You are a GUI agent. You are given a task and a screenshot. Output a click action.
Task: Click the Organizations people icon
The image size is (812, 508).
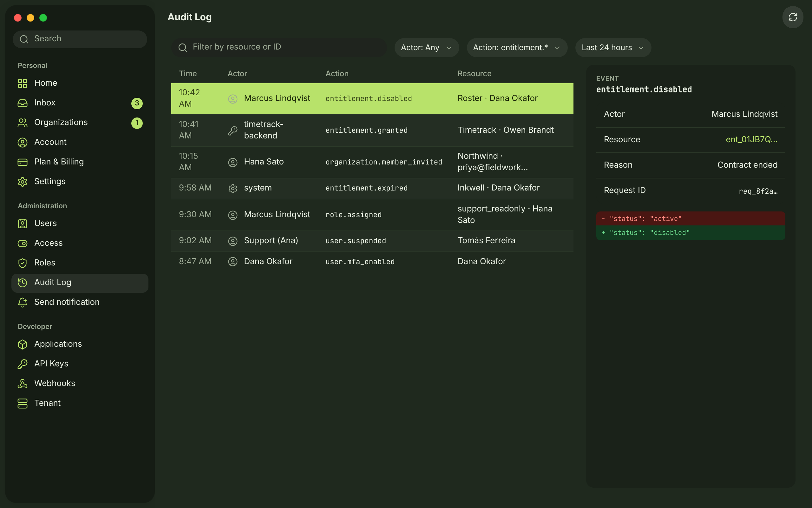coord(23,123)
